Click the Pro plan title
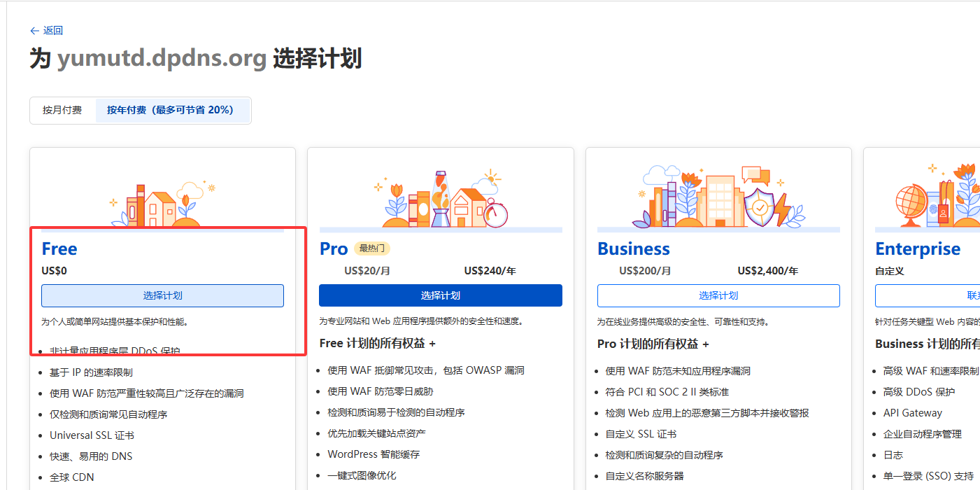 coord(334,249)
